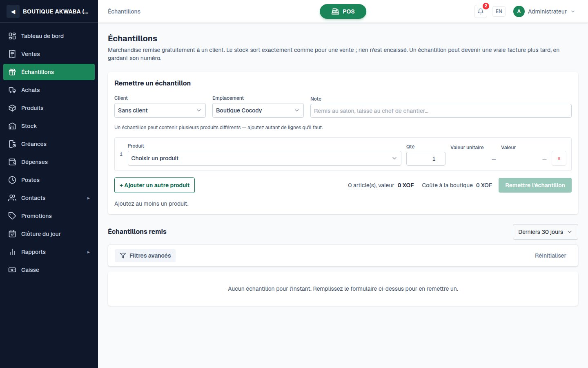Click Ajouter un autre produit button
Screen dimensions: 588x368
(x=154, y=185)
